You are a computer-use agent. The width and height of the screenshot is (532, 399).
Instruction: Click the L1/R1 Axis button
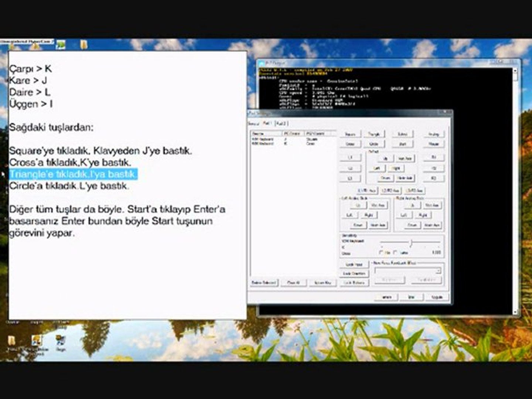[367, 191]
